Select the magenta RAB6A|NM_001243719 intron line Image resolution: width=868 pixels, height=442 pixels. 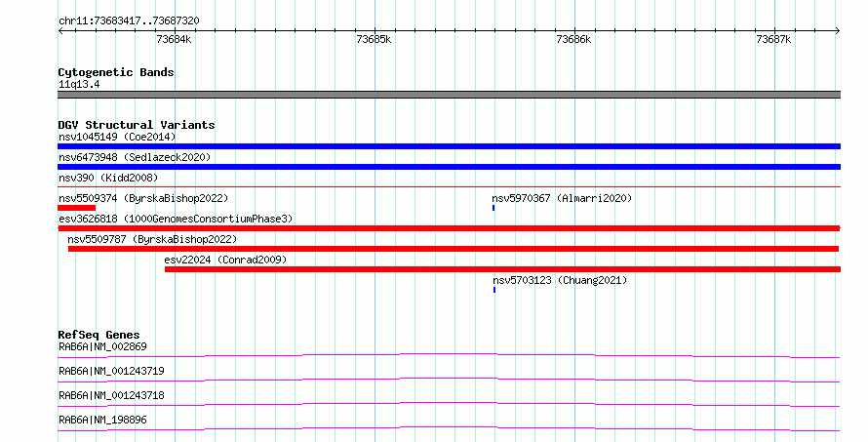coord(449,380)
